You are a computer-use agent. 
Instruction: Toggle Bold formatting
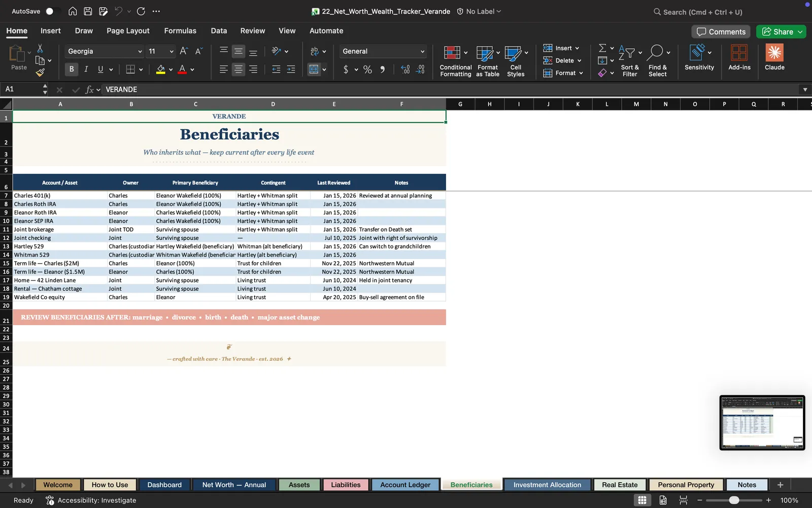coord(72,69)
